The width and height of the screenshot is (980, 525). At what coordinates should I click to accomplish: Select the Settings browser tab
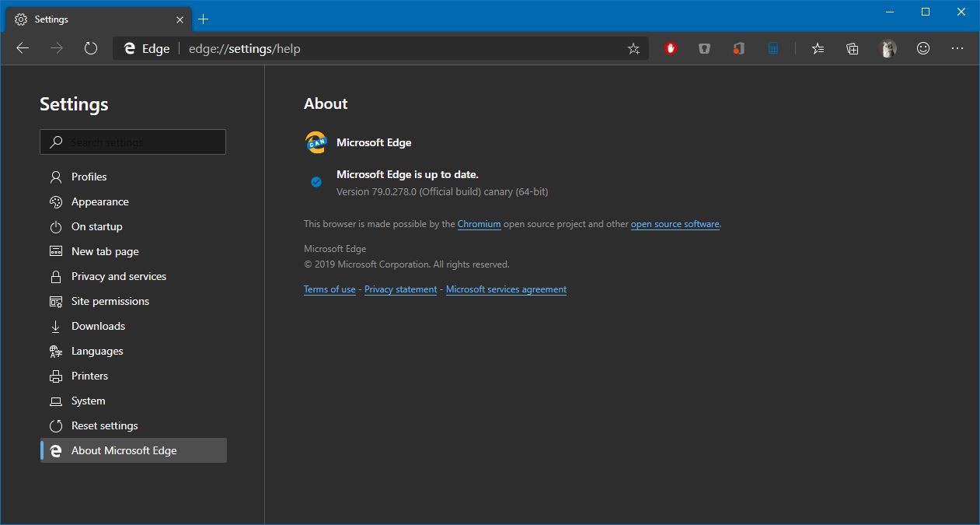click(99, 19)
